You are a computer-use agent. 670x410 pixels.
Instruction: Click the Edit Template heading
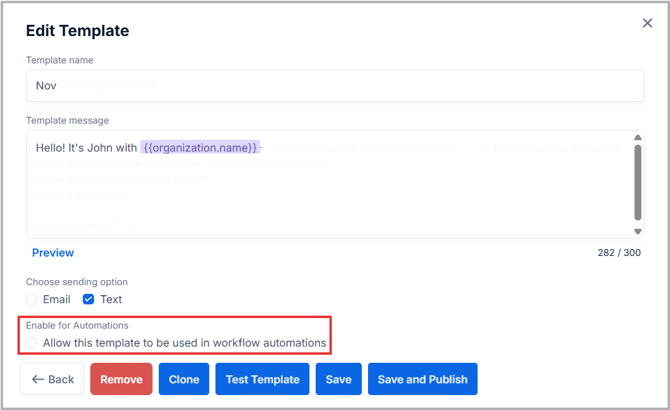[77, 30]
